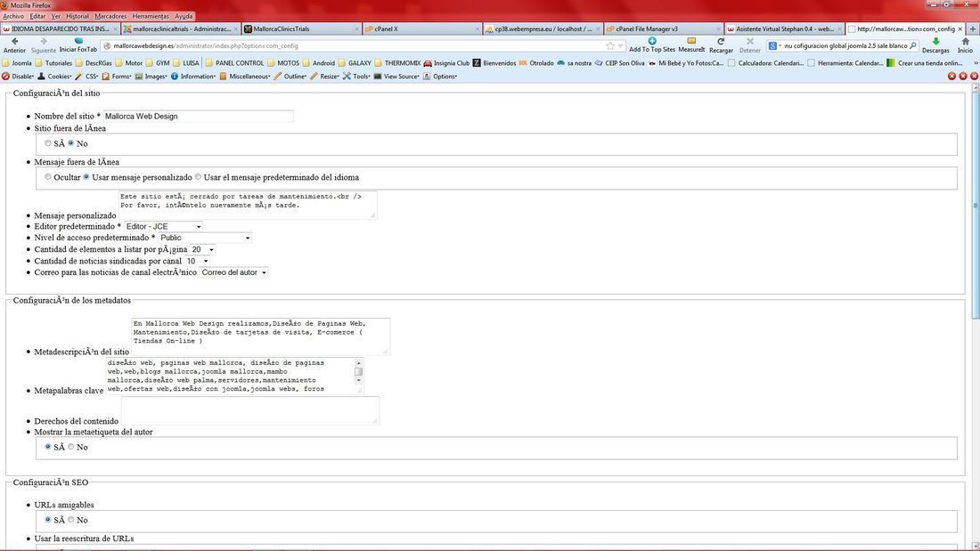
Task: Select Usar mensaje personalizado option
Action: (86, 177)
